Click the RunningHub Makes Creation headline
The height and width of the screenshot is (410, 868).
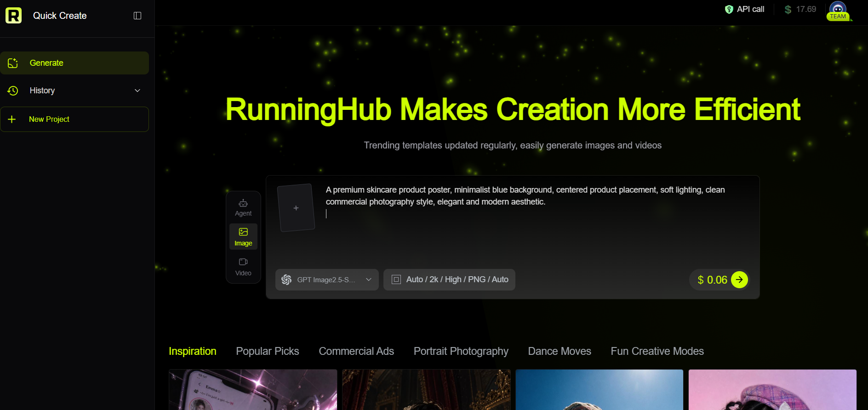click(513, 109)
